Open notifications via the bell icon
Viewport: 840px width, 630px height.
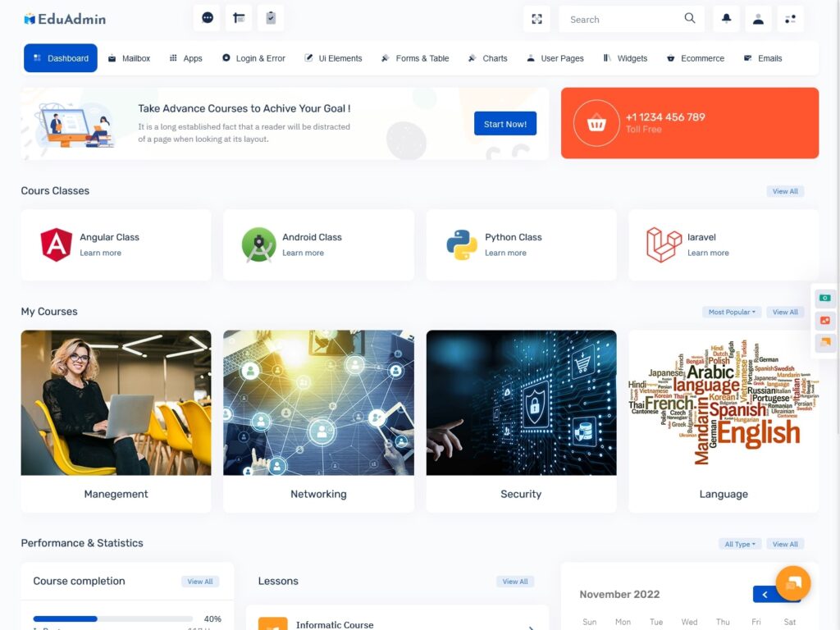coord(726,18)
